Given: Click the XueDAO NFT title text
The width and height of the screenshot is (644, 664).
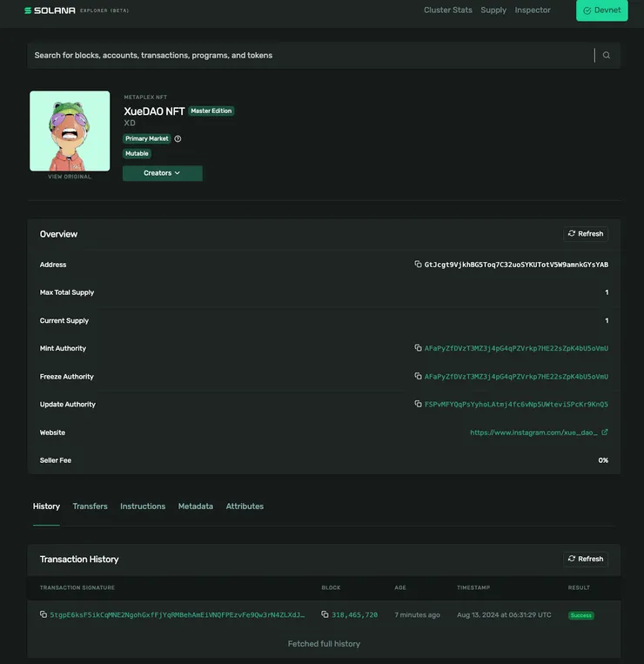Looking at the screenshot, I should 154,111.
